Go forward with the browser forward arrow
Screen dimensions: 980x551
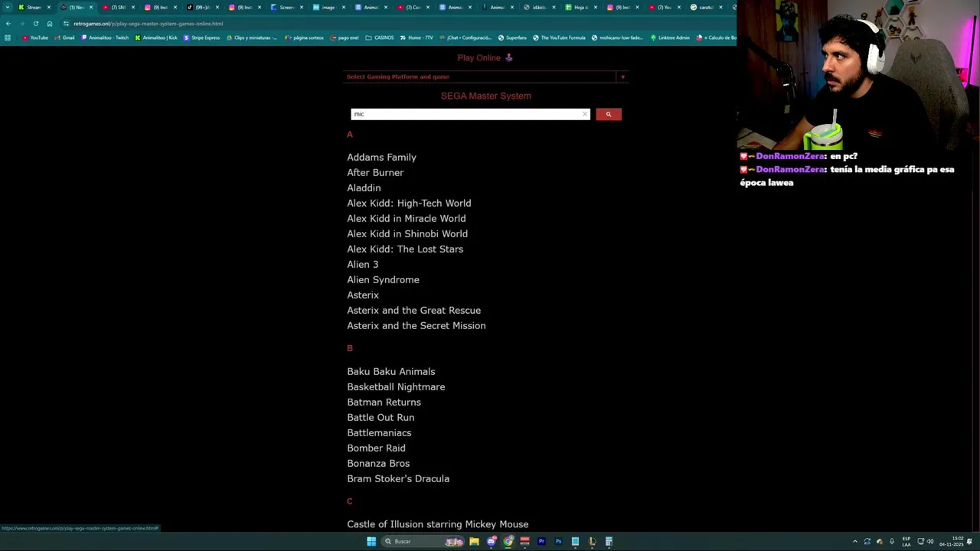(21, 24)
